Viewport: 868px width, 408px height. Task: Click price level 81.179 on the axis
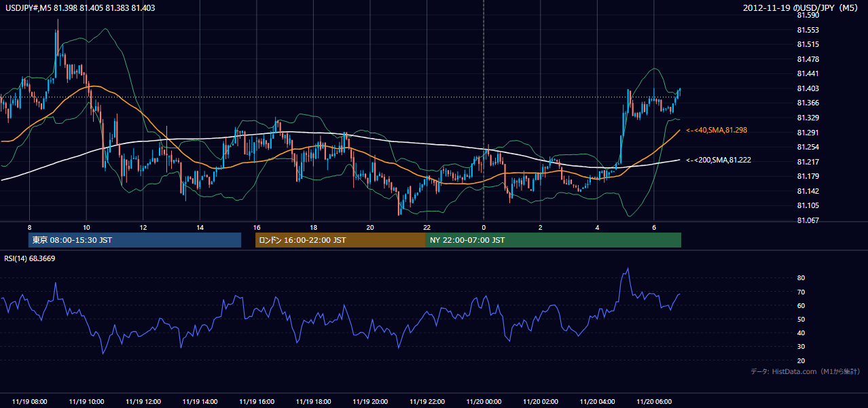(807, 176)
